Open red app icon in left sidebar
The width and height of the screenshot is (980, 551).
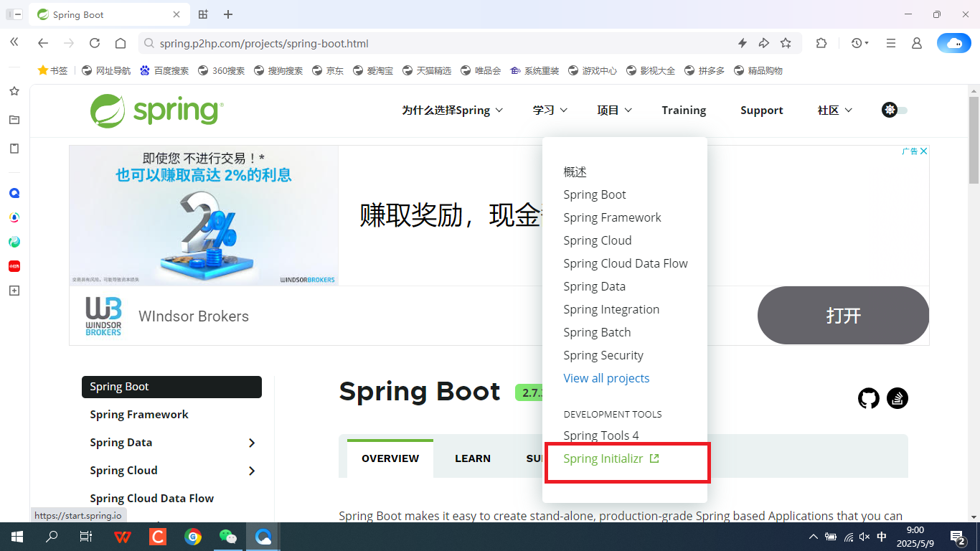point(14,266)
